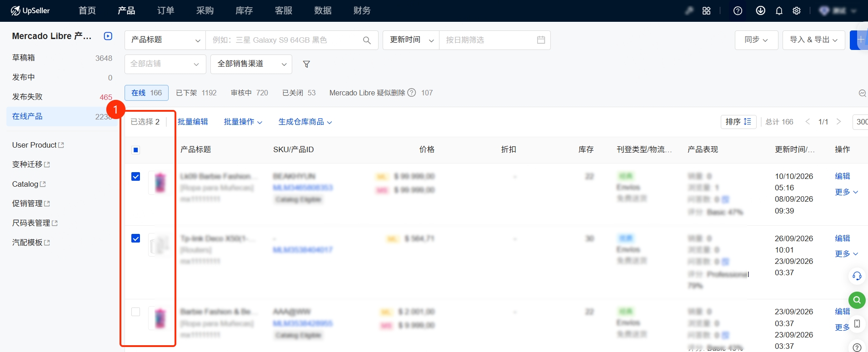868x352 pixels.
Task: Open the settings gear icon
Action: (797, 10)
